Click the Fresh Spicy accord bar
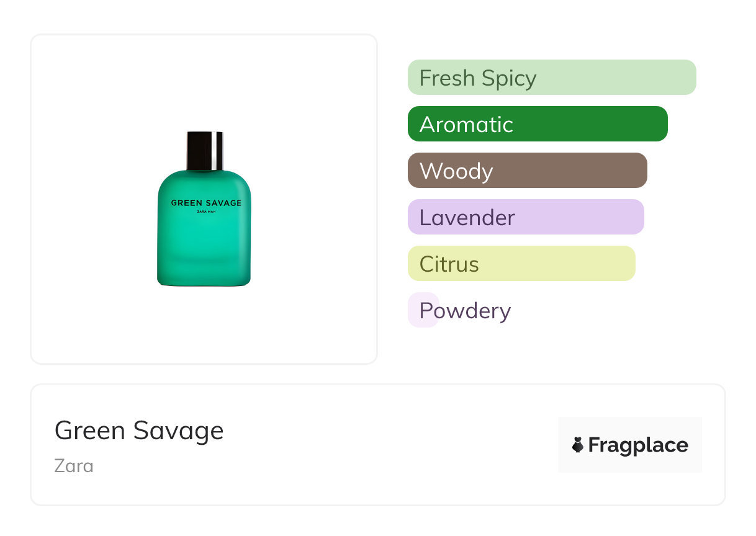This screenshot has height=536, width=756. pos(551,78)
